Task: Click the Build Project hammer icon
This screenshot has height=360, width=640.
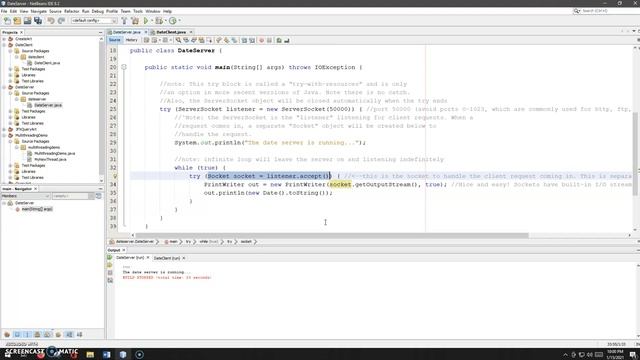Action: coord(124,20)
